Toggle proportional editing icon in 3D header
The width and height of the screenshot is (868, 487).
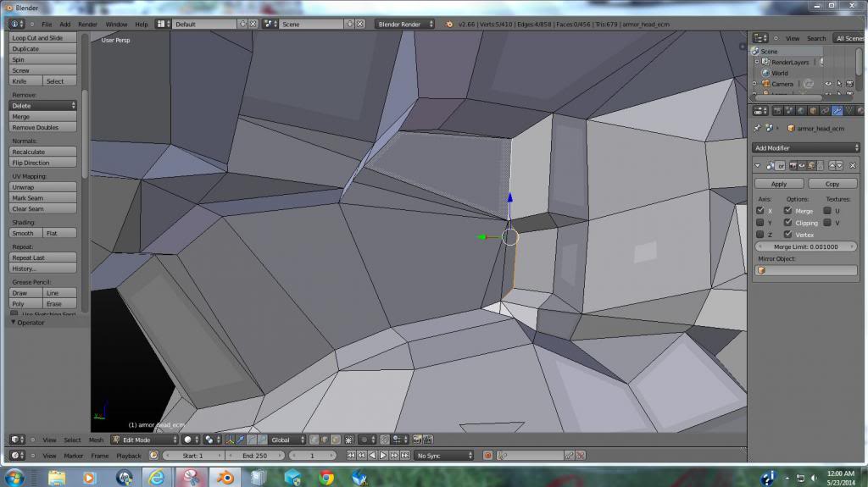coord(367,440)
